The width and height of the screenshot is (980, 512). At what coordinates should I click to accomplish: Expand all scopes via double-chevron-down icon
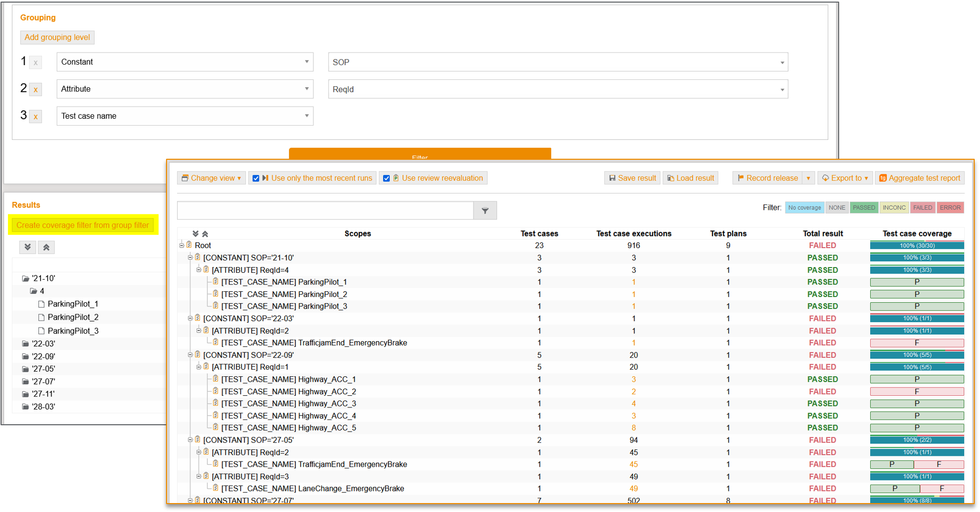(x=195, y=233)
